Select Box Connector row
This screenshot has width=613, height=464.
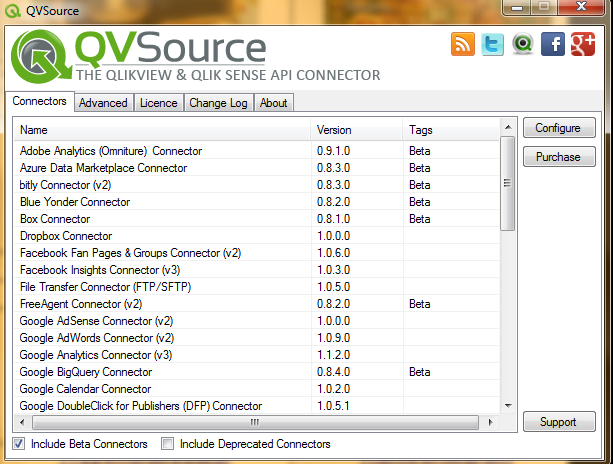tap(257, 219)
